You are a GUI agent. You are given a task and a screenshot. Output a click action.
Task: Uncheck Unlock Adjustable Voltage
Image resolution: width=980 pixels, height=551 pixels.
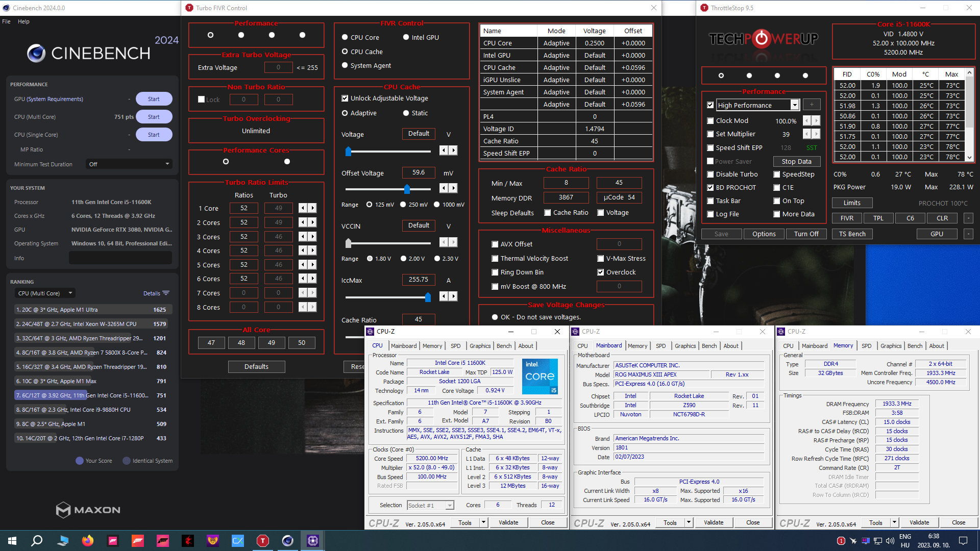(345, 98)
